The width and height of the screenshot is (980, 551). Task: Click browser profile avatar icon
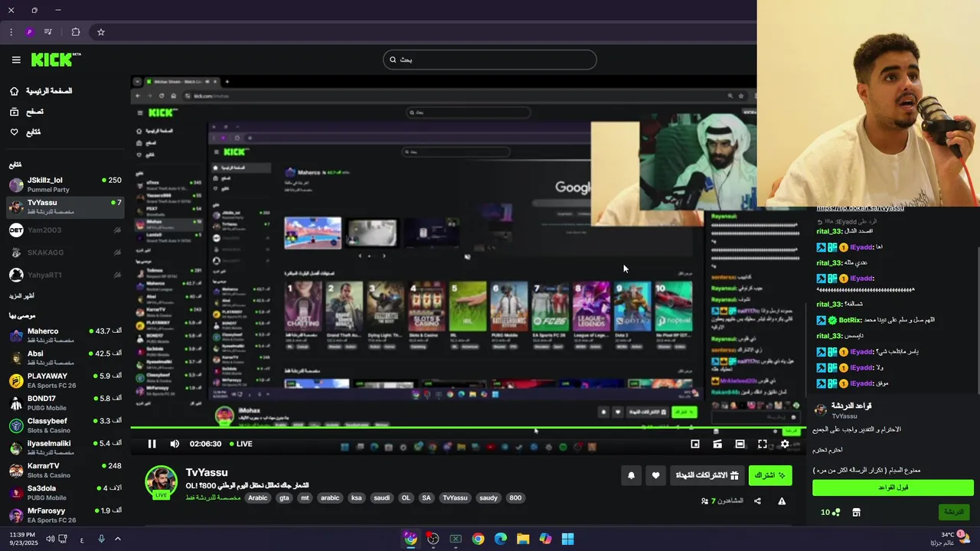pos(29,32)
